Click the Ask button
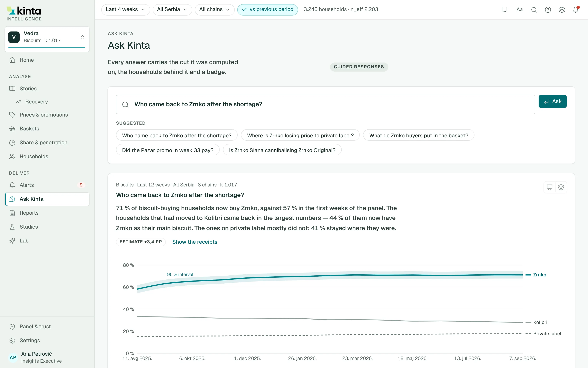 552,101
